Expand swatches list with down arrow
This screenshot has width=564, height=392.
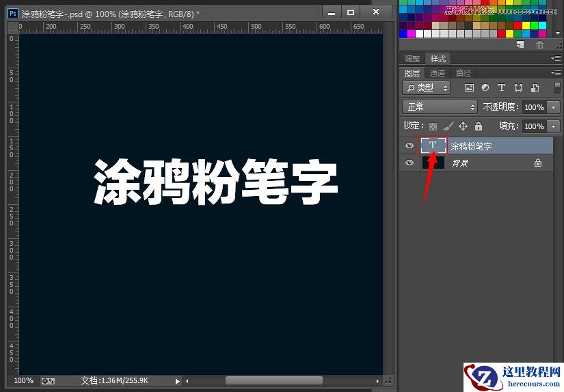[x=558, y=33]
